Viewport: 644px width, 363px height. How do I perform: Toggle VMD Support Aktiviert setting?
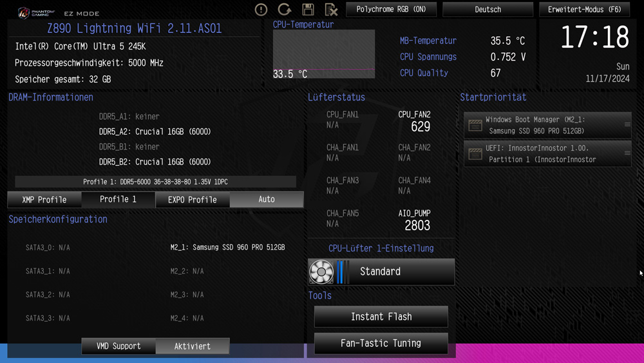point(192,346)
